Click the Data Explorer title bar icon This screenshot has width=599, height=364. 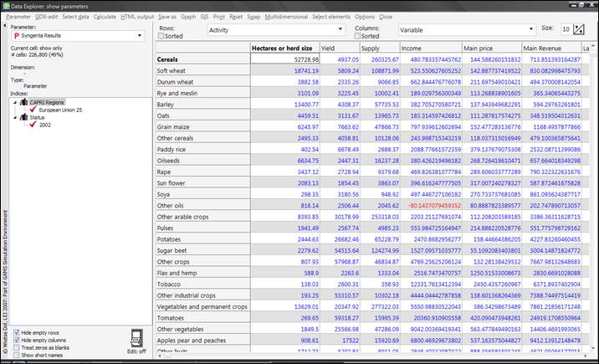[x=8, y=5]
